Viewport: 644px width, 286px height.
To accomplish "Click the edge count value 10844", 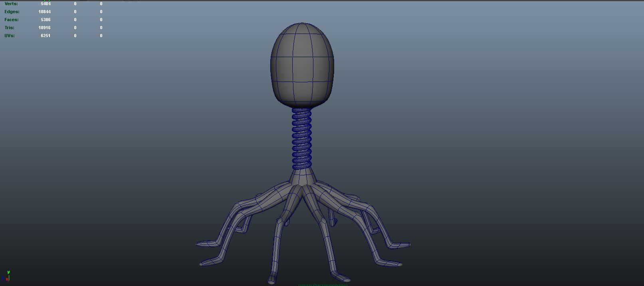I will click(44, 12).
